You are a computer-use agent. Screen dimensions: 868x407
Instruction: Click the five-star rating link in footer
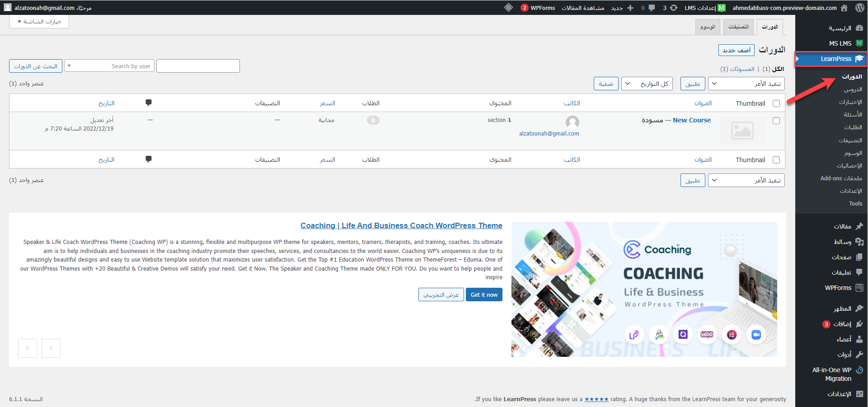point(596,399)
